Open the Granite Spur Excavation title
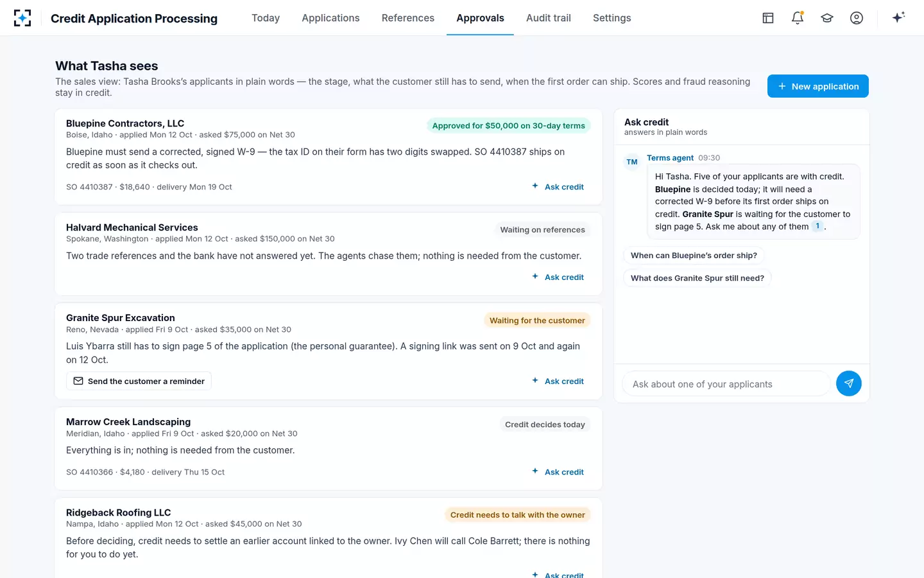924x578 pixels. point(121,318)
